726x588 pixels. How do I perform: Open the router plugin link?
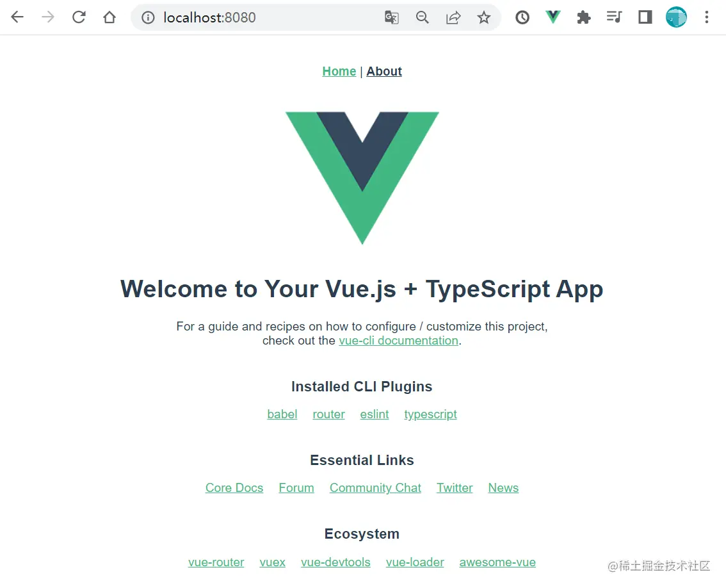(328, 414)
